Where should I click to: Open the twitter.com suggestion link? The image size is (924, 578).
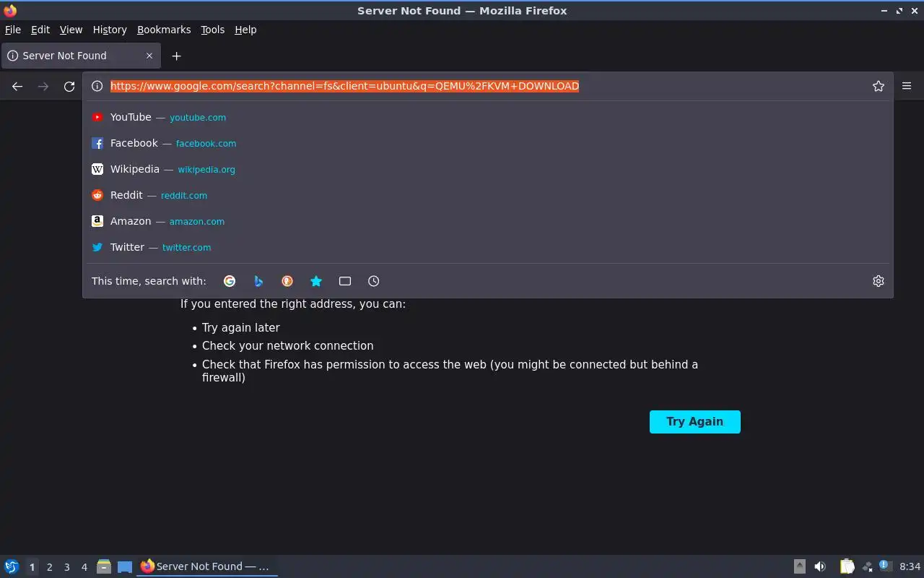click(187, 247)
